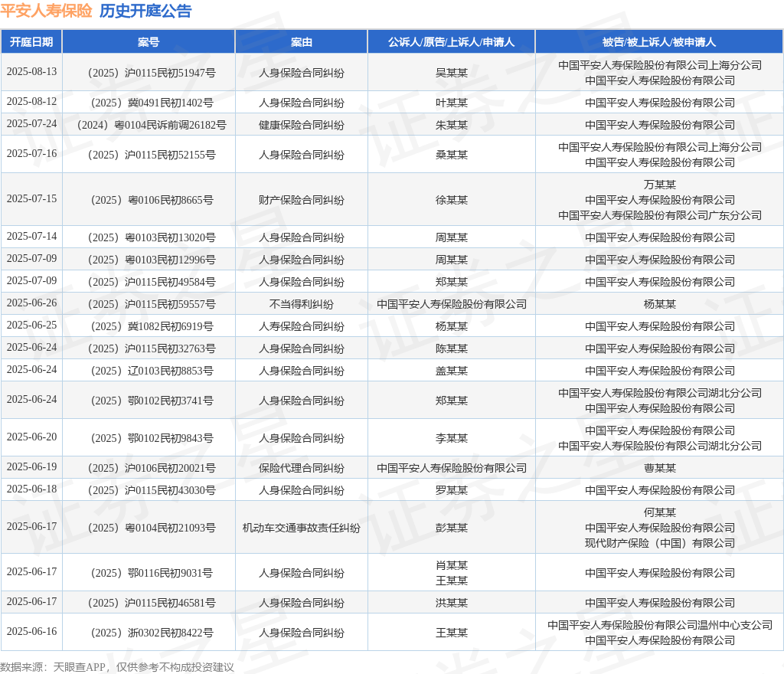Click defendant 万某某
The width and height of the screenshot is (784, 674).
(x=659, y=185)
